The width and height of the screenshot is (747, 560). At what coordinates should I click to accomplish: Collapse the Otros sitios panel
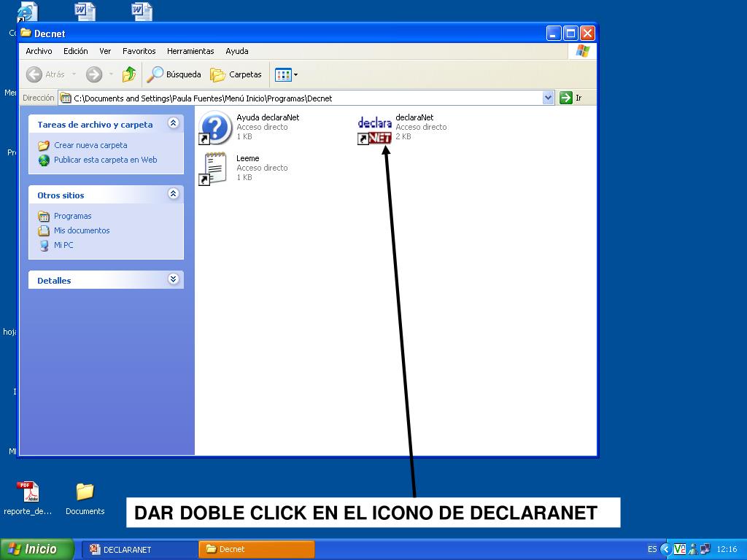click(x=174, y=194)
